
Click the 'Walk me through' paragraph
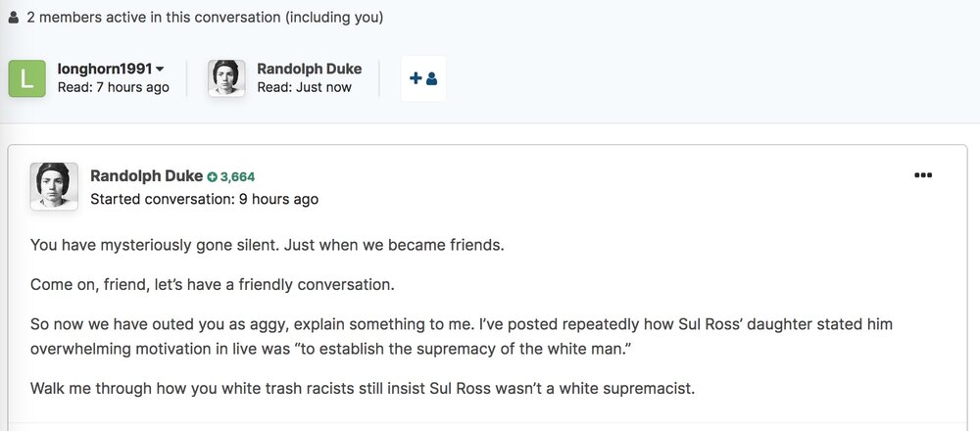[363, 388]
